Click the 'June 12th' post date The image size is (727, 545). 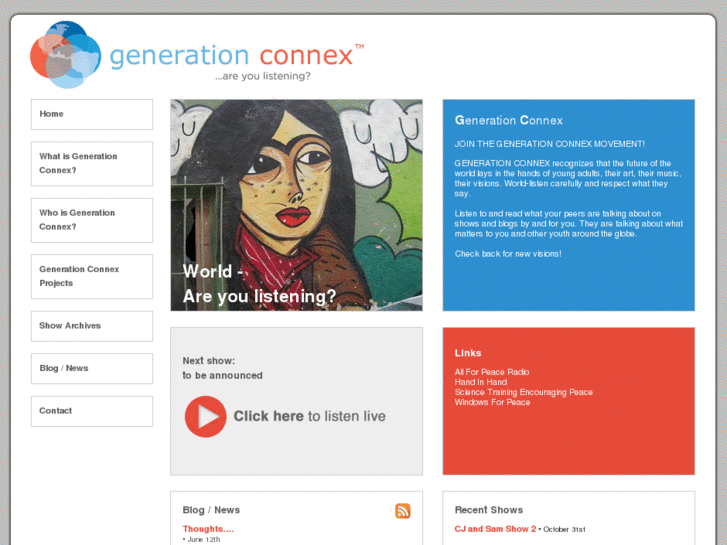click(x=204, y=539)
